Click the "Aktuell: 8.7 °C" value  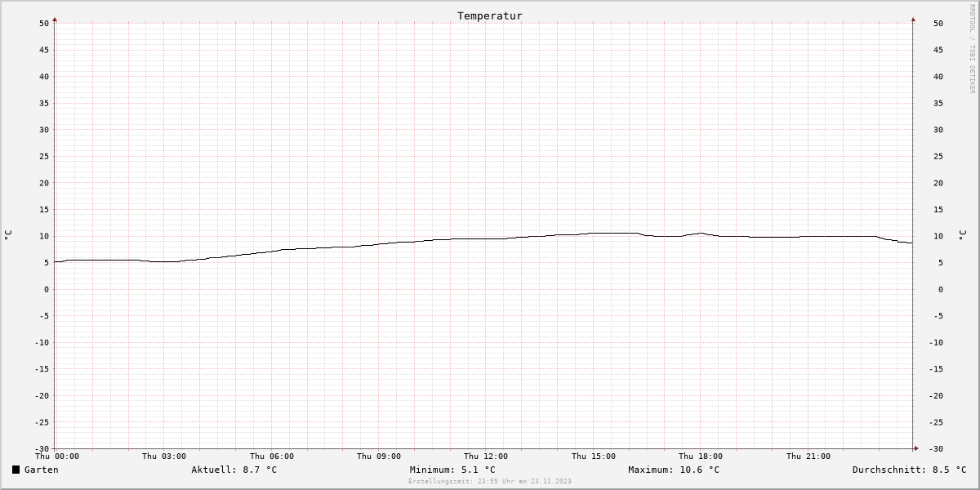coord(234,470)
